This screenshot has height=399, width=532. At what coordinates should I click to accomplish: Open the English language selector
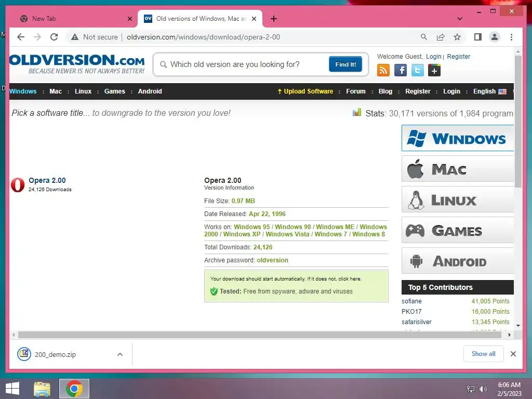pos(490,91)
